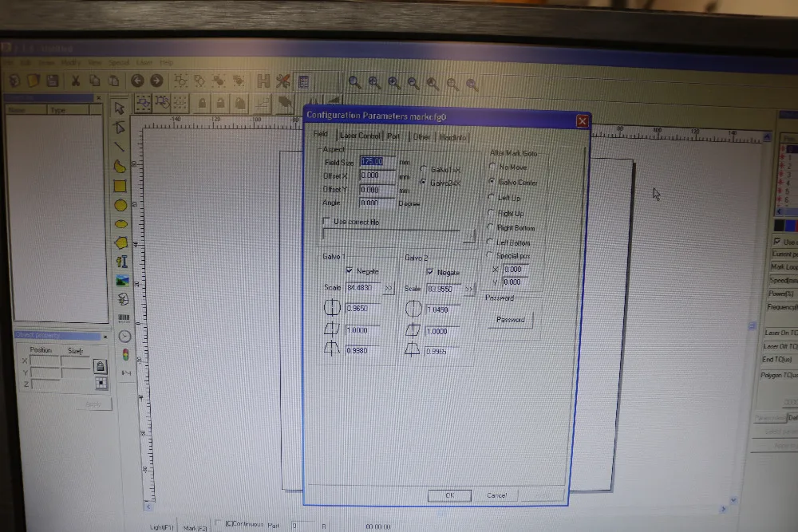Click the Light(F1) button in the bottom bar

click(162, 527)
